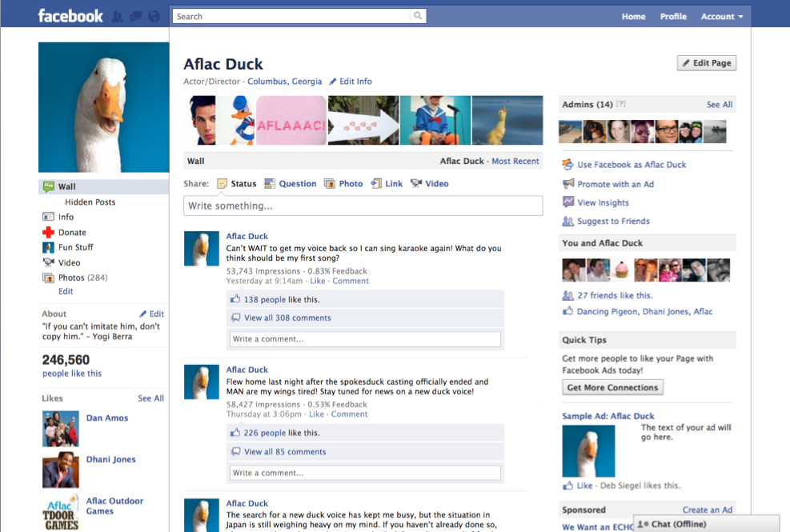Image resolution: width=790 pixels, height=532 pixels.
Task: Open the Wall tab in sidebar
Action: pyautogui.click(x=66, y=186)
